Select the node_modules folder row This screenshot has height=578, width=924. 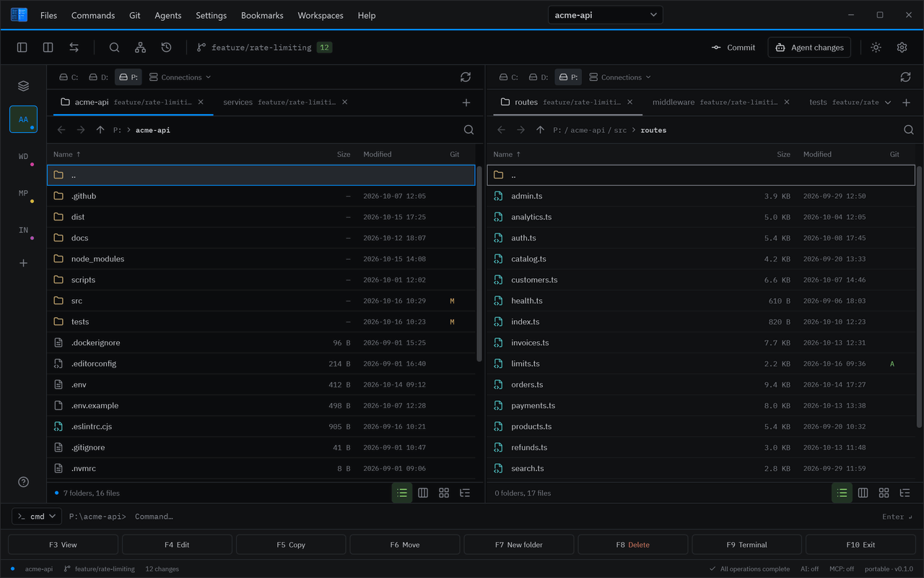(261, 259)
